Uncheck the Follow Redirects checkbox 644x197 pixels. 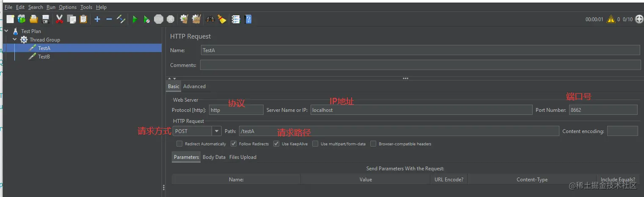234,144
